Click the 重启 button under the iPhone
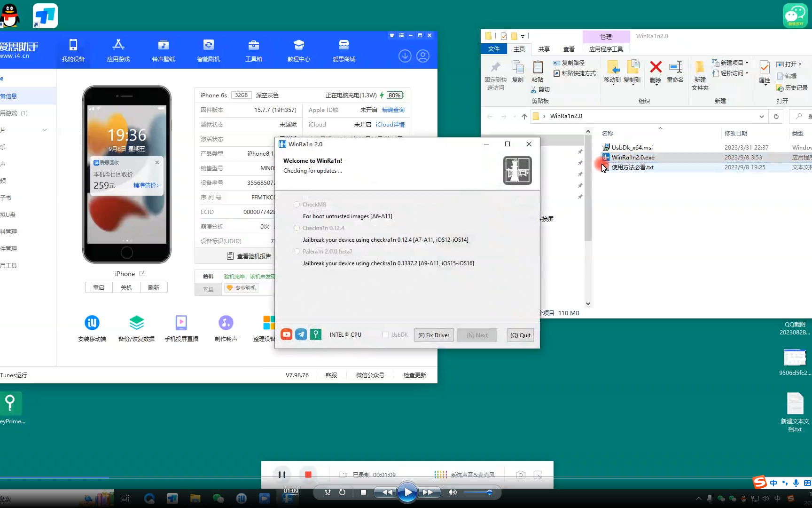 pos(99,287)
